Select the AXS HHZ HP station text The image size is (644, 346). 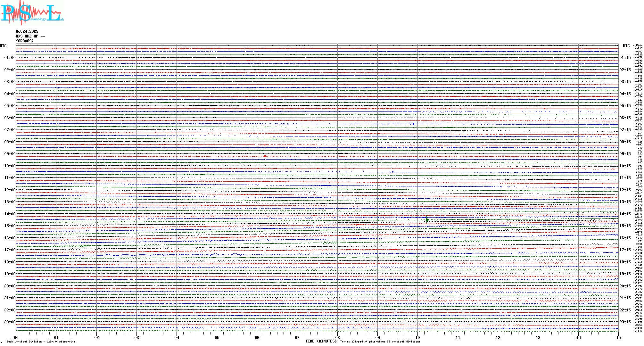30,36
